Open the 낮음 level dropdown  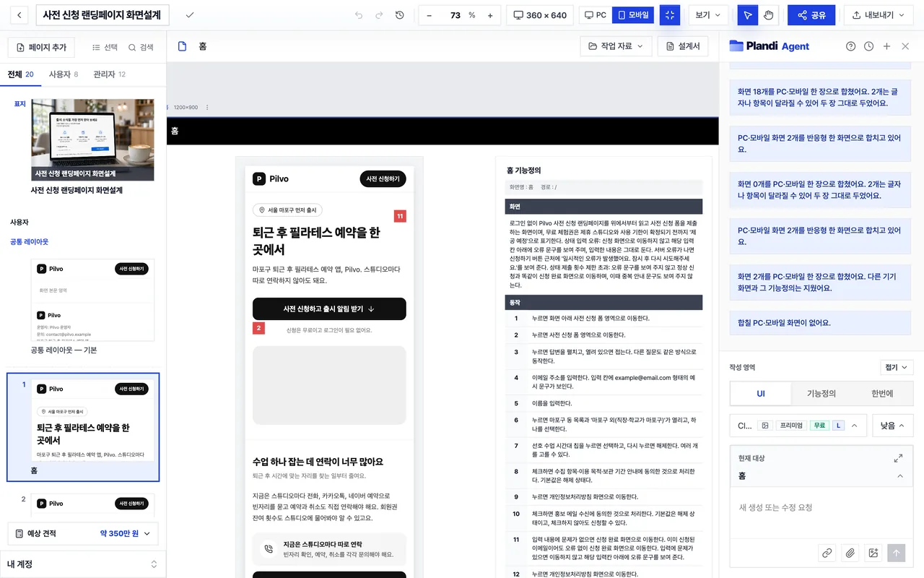pos(893,426)
